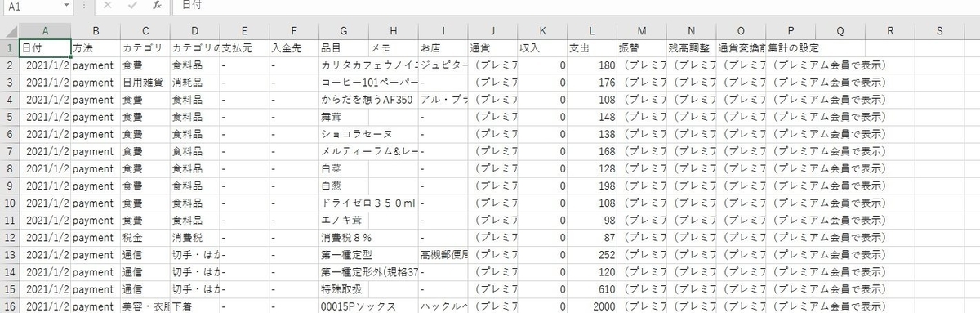Click the エノキ茸 item cell

344,220
